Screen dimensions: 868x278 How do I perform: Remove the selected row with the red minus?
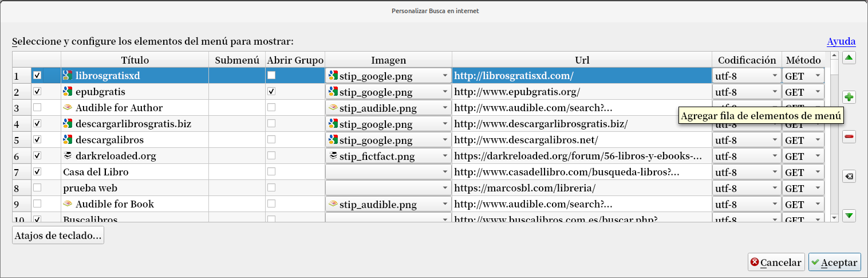coord(849,136)
